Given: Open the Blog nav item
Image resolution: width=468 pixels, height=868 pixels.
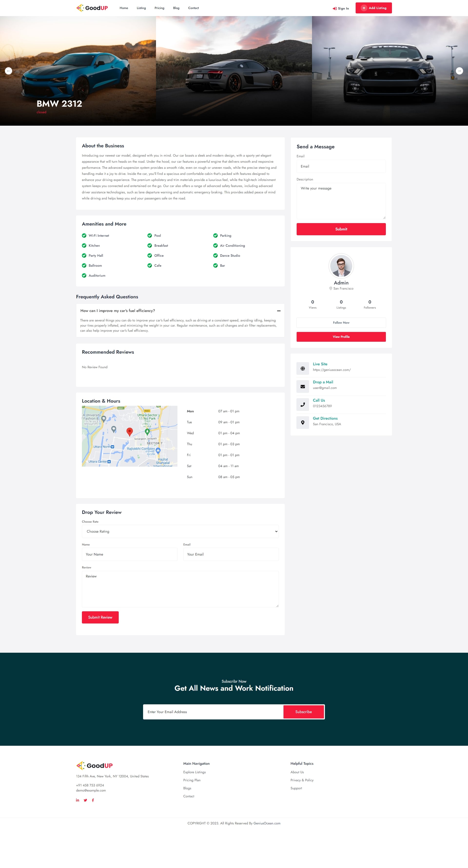Looking at the screenshot, I should point(176,8).
